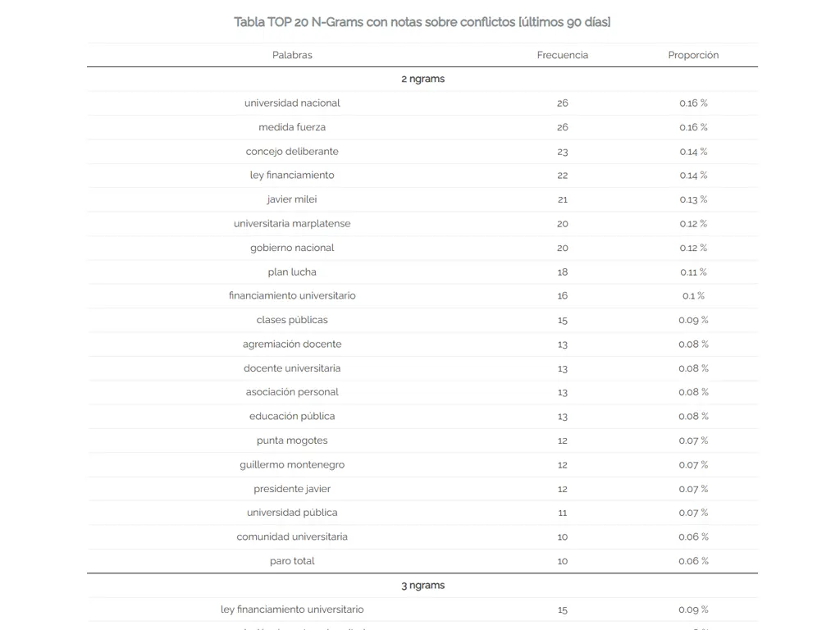Viewport: 840px width, 630px height.
Task: Select the 'ley financiamiento universitario' 3-gram entry
Action: [292, 609]
